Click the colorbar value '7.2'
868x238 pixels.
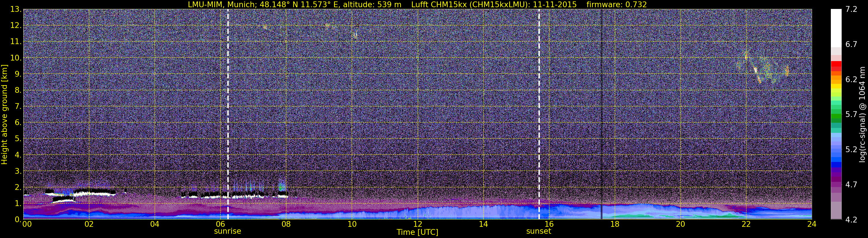851,10
